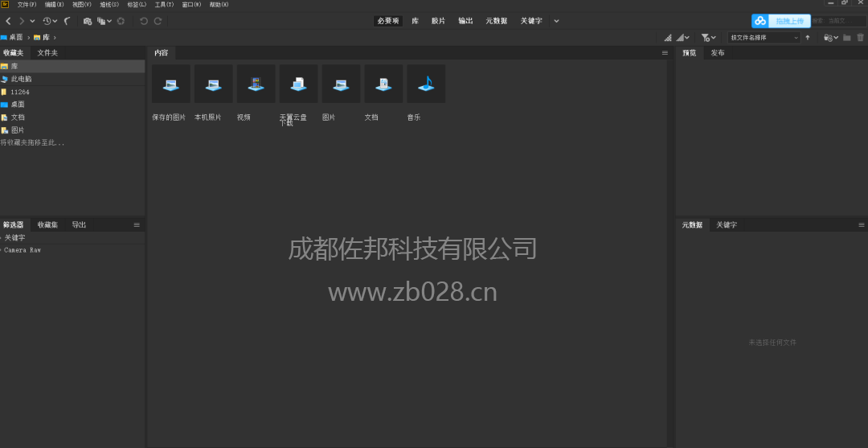Switch to the 胶片 workspace
The width and height of the screenshot is (868, 448).
click(x=439, y=21)
